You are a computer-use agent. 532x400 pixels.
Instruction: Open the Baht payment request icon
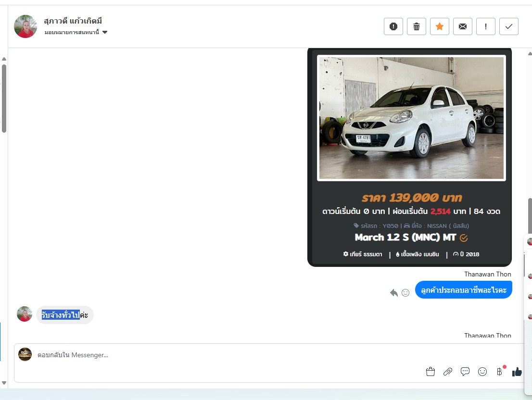point(500,372)
